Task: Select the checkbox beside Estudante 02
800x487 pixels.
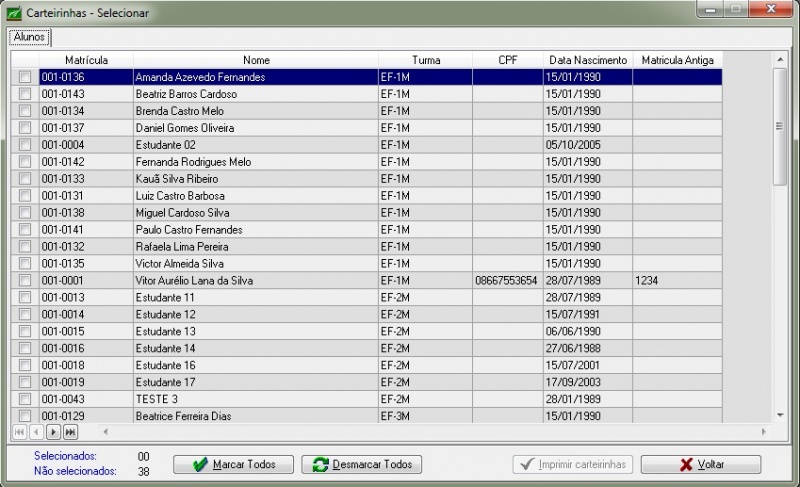Action: click(25, 145)
